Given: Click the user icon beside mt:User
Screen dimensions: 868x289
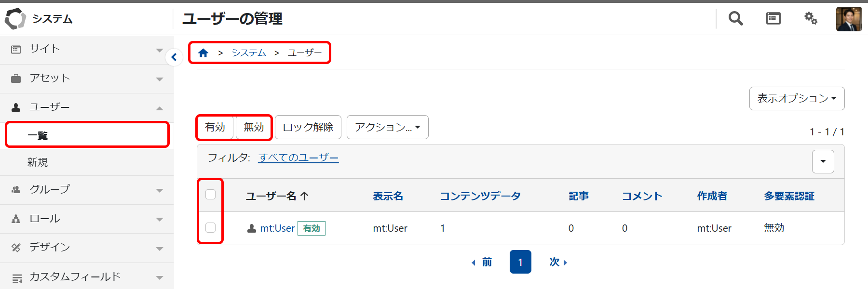Looking at the screenshot, I should click(x=251, y=228).
